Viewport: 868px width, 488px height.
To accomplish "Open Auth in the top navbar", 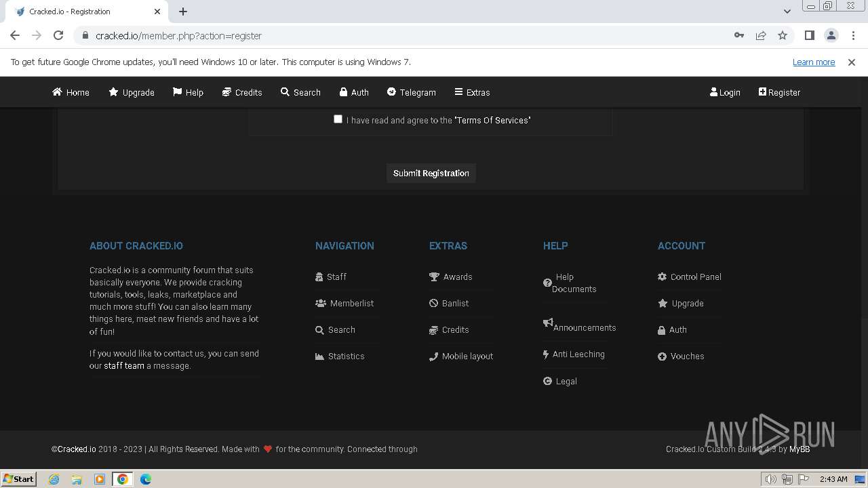I will click(x=354, y=92).
